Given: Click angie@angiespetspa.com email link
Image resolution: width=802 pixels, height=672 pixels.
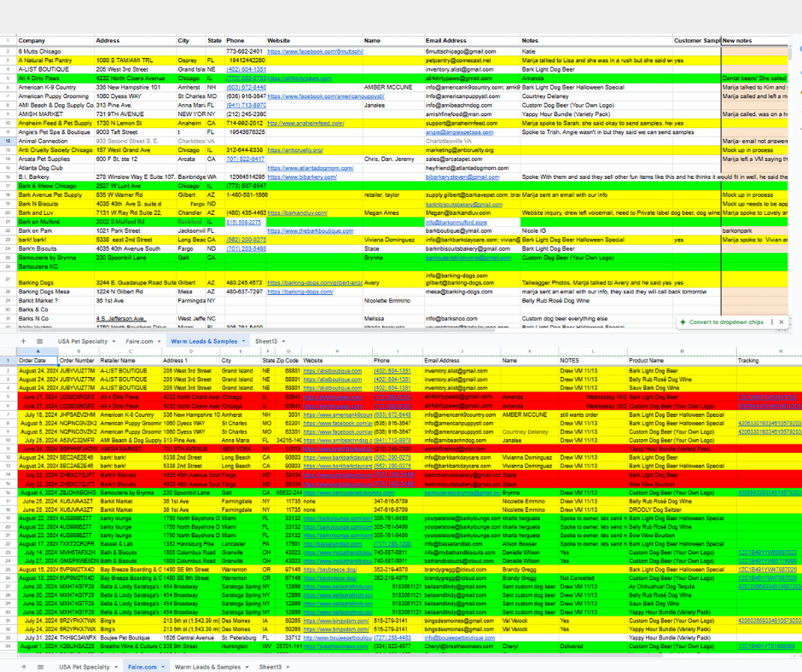Looking at the screenshot, I should tap(459, 132).
